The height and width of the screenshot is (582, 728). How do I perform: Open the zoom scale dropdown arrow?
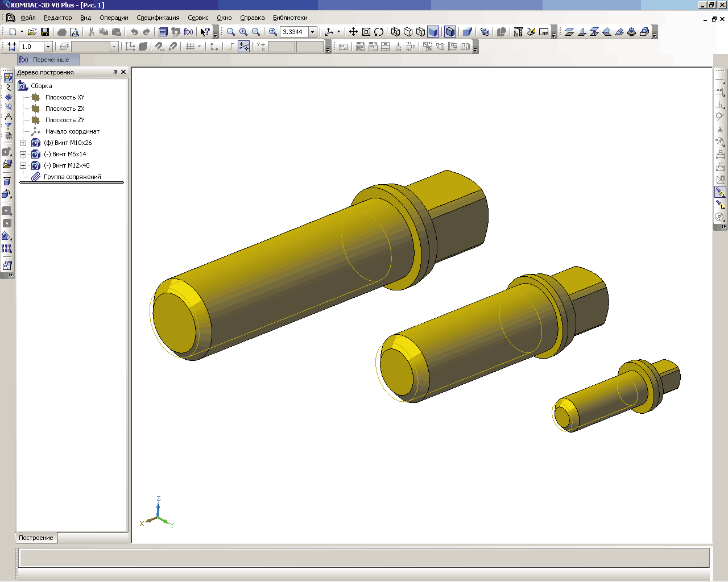coord(312,32)
